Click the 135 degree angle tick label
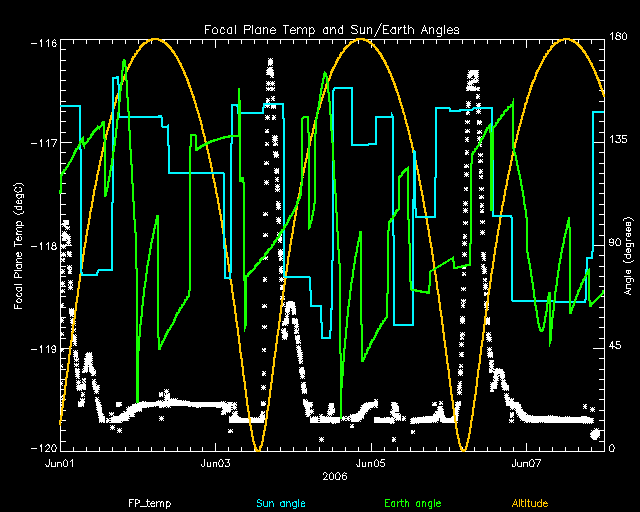Image resolution: width=640 pixels, height=512 pixels. (x=619, y=141)
